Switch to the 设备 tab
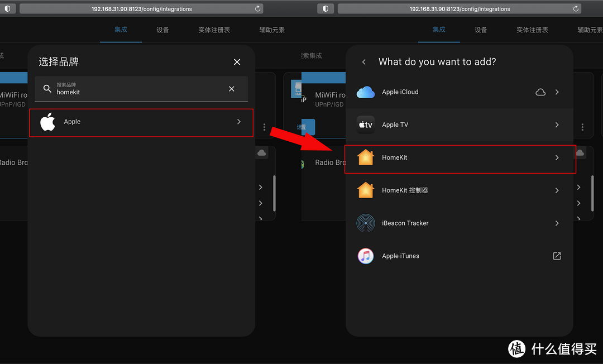Viewport: 603px width, 364px height. tap(162, 30)
